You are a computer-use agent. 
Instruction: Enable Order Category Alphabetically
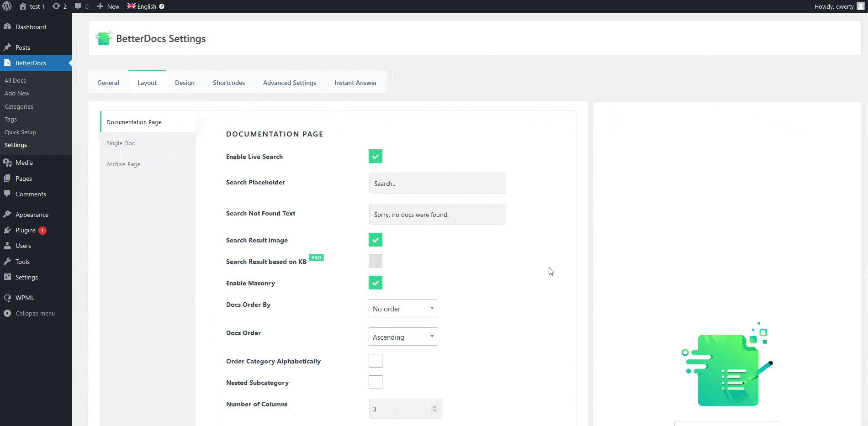pyautogui.click(x=375, y=361)
